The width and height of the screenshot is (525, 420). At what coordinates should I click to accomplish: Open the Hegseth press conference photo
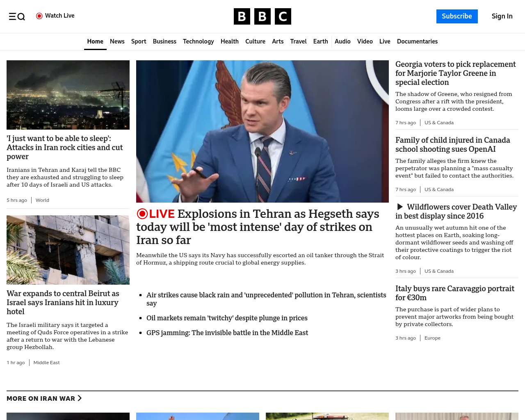tap(262, 131)
